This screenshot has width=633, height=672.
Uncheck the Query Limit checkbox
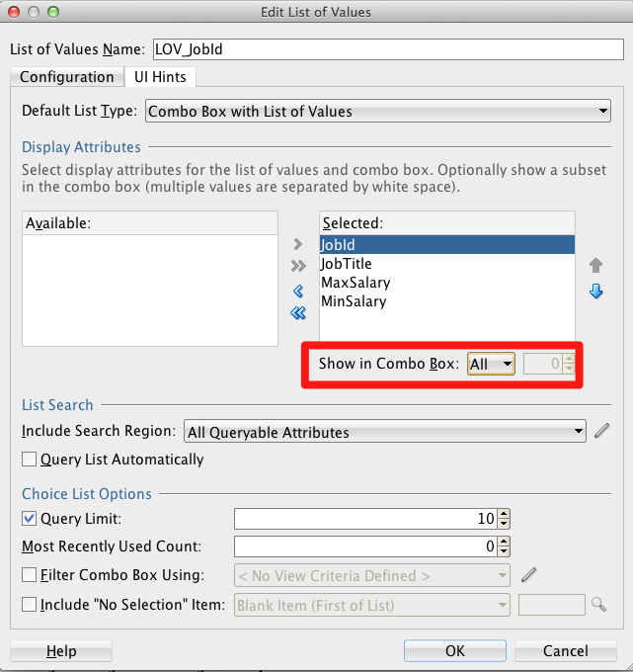click(29, 519)
